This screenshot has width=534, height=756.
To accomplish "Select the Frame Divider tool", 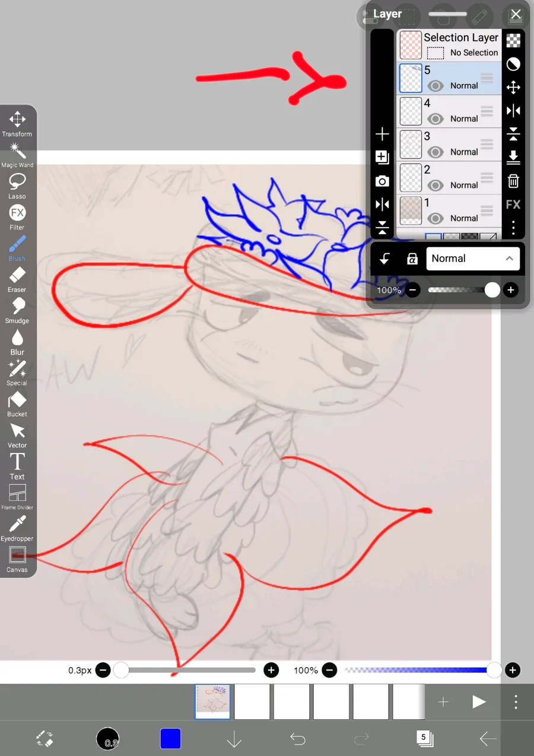I will (x=17, y=497).
